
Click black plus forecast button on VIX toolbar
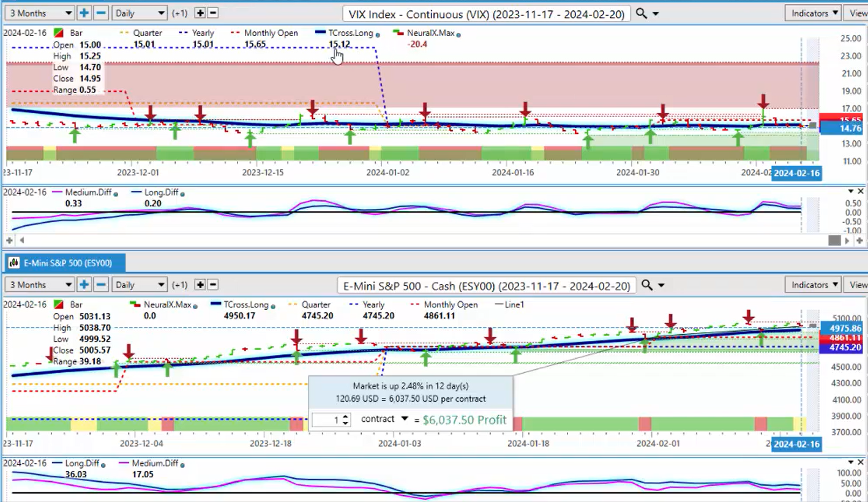point(200,13)
